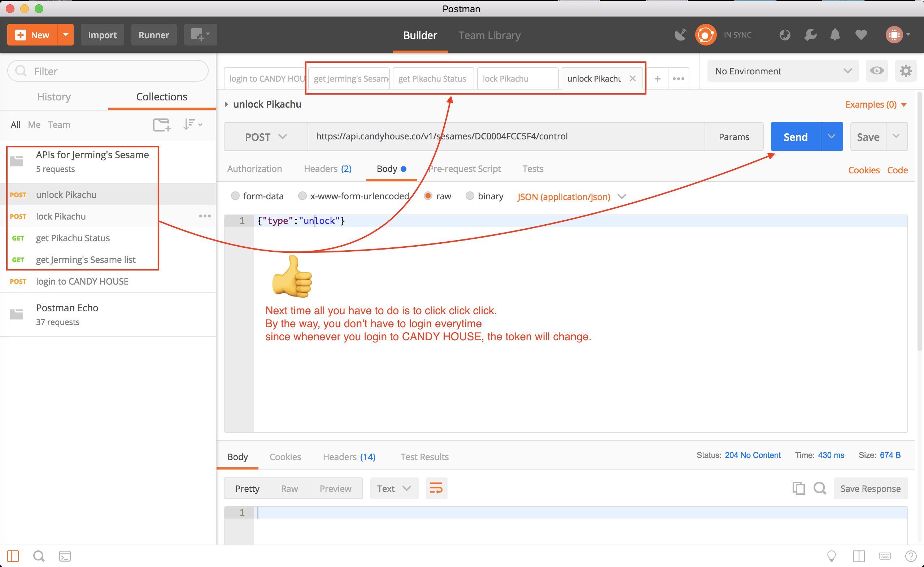
Task: Open JSON (application/json) type dropdown
Action: [571, 196]
